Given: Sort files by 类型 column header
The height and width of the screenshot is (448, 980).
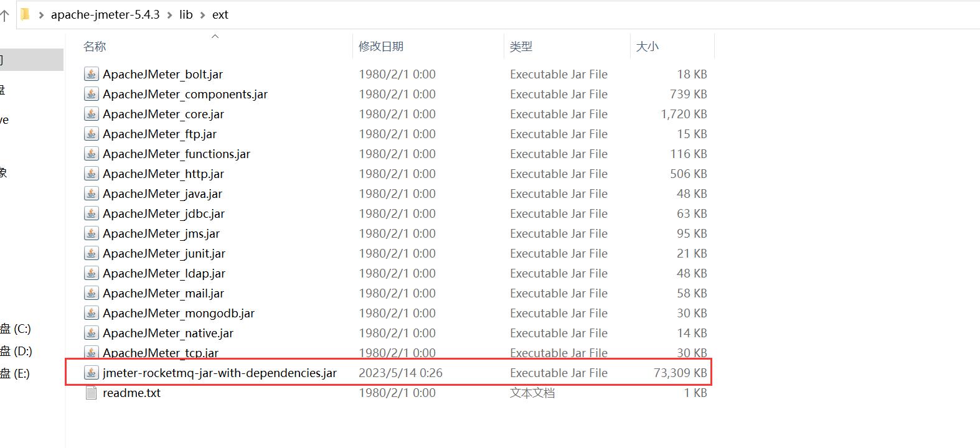Looking at the screenshot, I should click(x=521, y=47).
